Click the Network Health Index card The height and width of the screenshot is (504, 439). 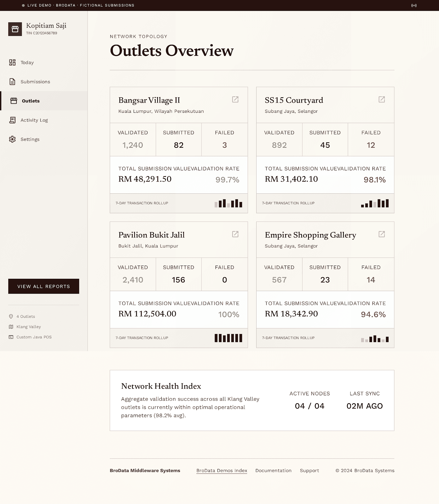point(252,400)
